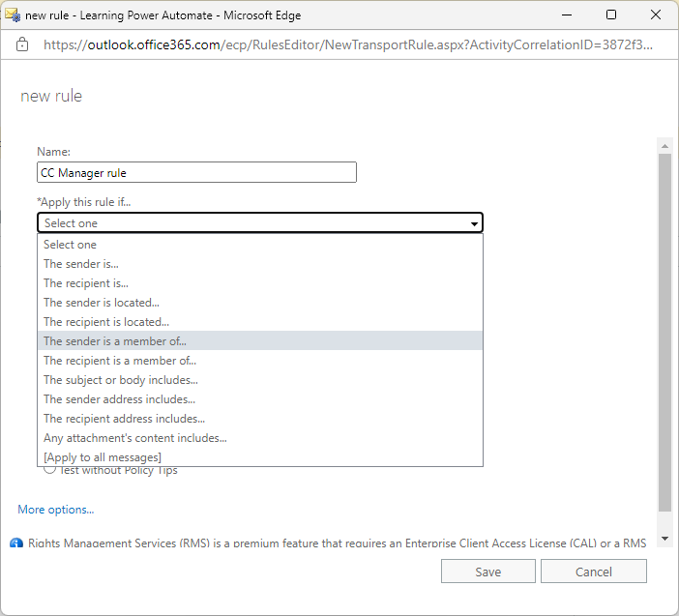This screenshot has height=616, width=679.
Task: Select the Test without Policy Tips radio button
Action: pos(48,470)
